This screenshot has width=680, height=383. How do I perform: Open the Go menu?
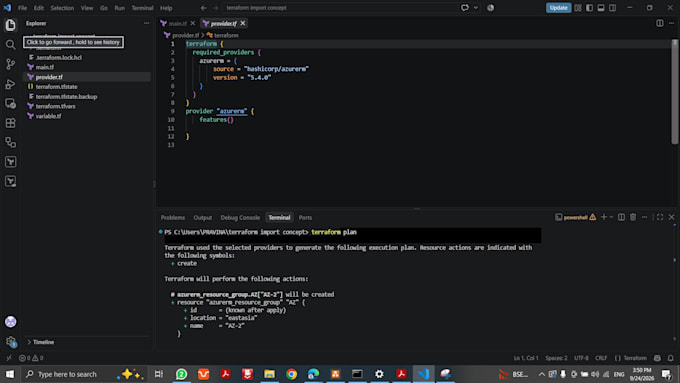pyautogui.click(x=104, y=8)
